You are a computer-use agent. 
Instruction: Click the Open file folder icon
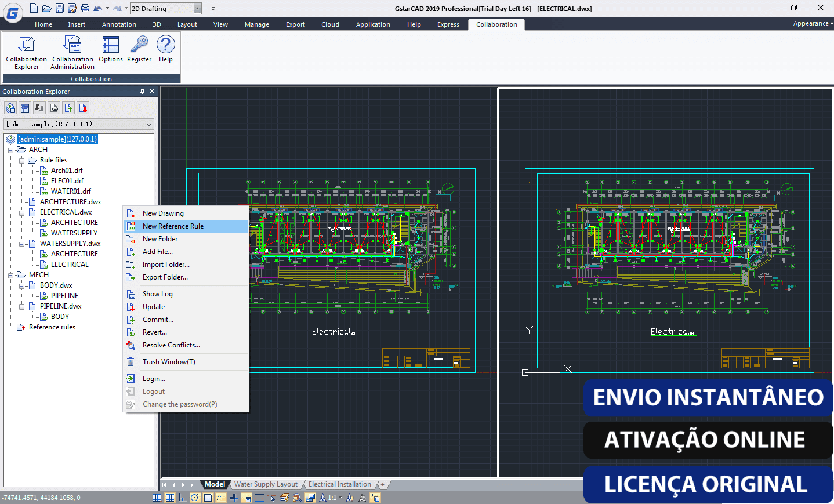tap(46, 8)
